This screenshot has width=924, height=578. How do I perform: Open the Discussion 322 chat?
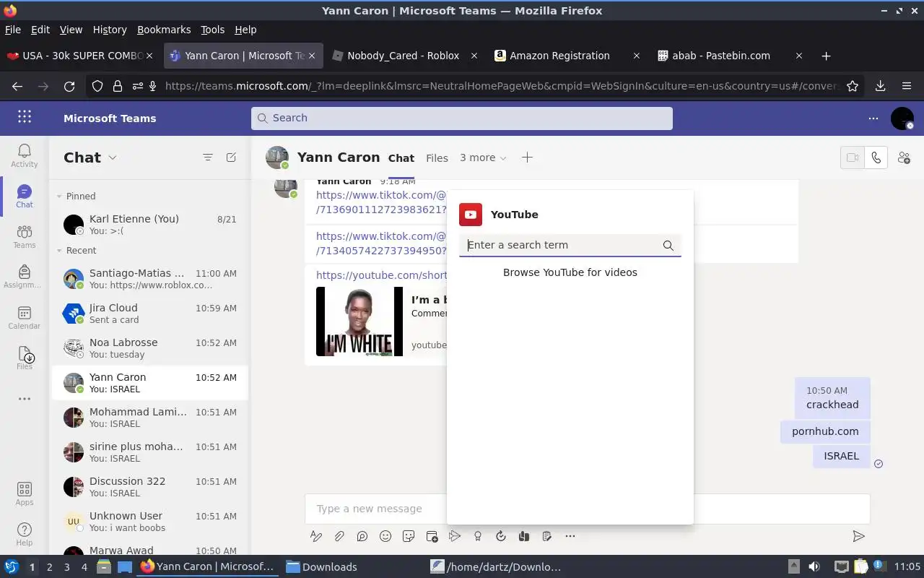pyautogui.click(x=149, y=487)
